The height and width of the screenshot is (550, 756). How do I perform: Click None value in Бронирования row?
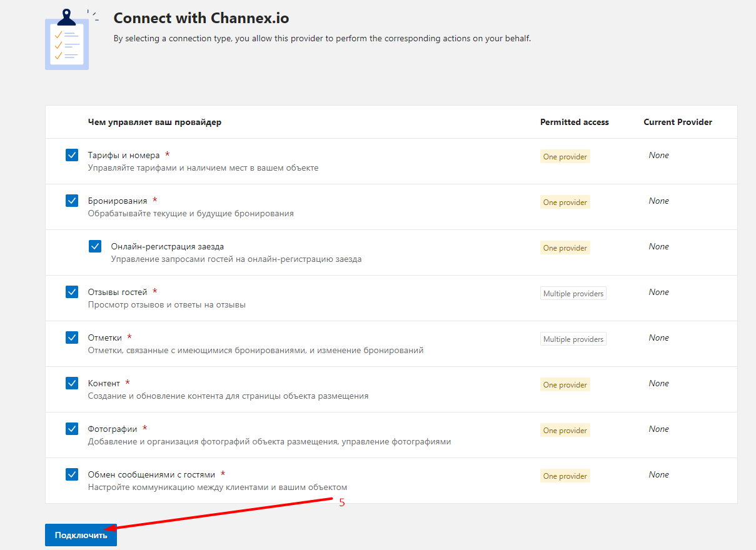[658, 201]
